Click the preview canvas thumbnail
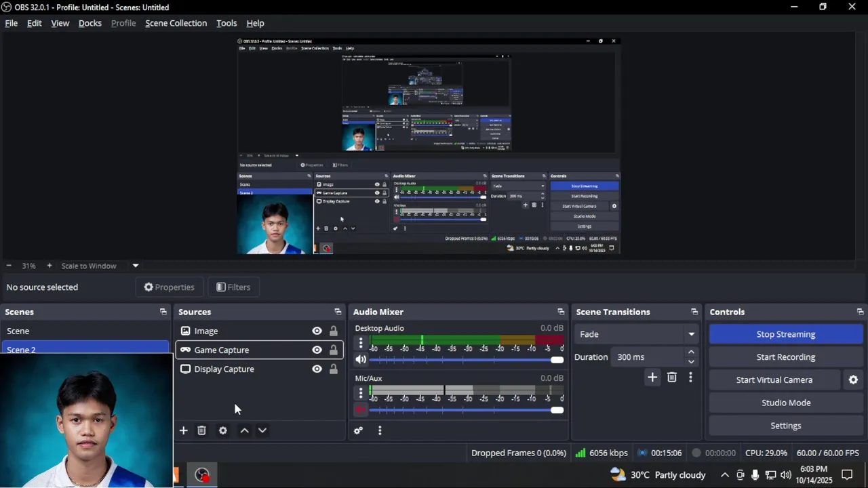This screenshot has width=868, height=488. point(429,146)
